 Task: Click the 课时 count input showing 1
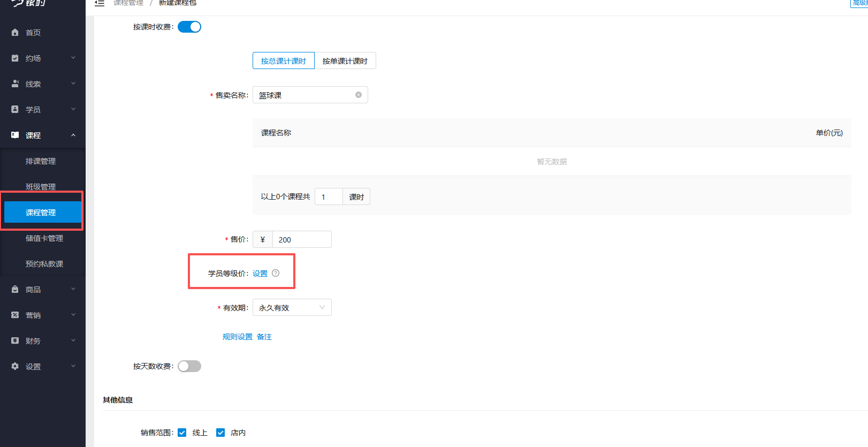pyautogui.click(x=329, y=196)
